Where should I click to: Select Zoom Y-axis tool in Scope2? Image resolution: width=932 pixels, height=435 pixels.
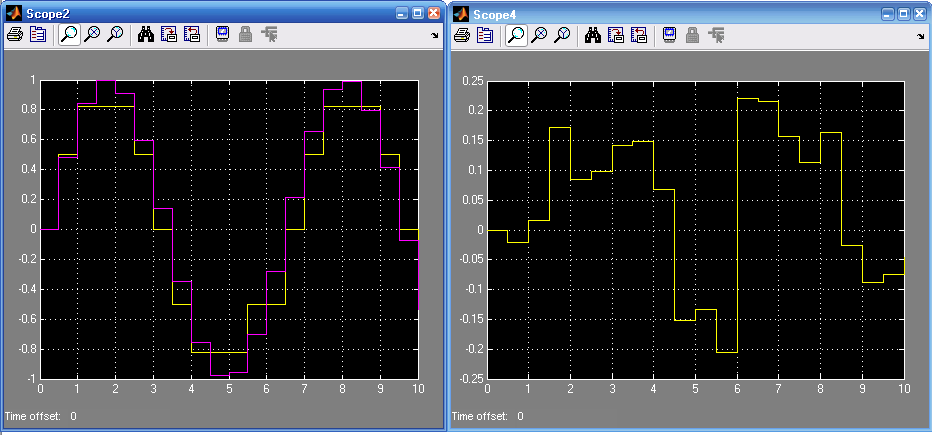pyautogui.click(x=115, y=35)
